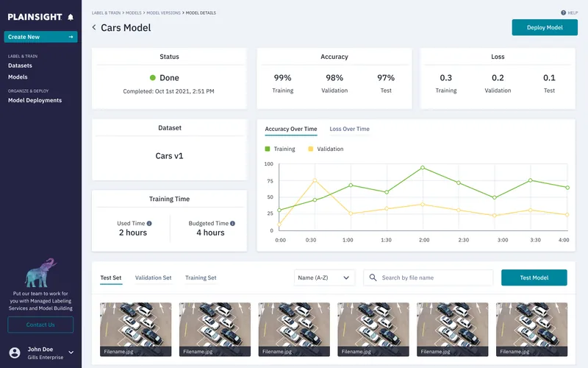This screenshot has width=588, height=368.
Task: Click the elephant mascot illustration
Action: click(x=40, y=272)
